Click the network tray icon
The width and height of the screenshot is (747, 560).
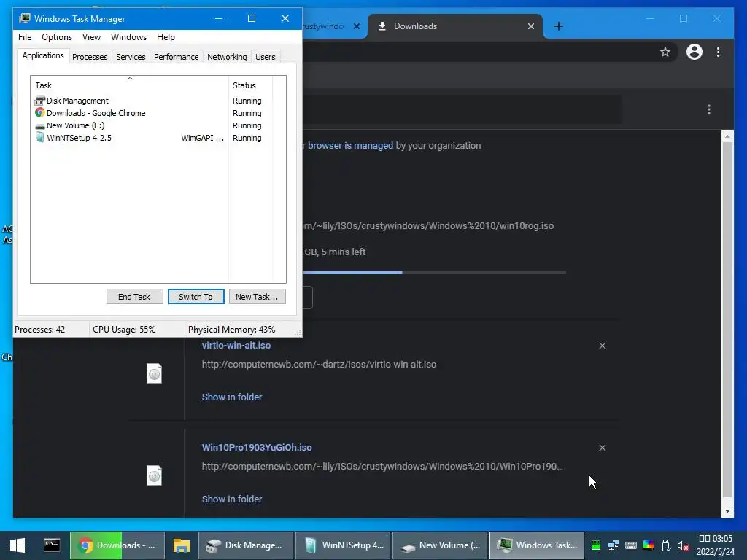[x=613, y=545]
